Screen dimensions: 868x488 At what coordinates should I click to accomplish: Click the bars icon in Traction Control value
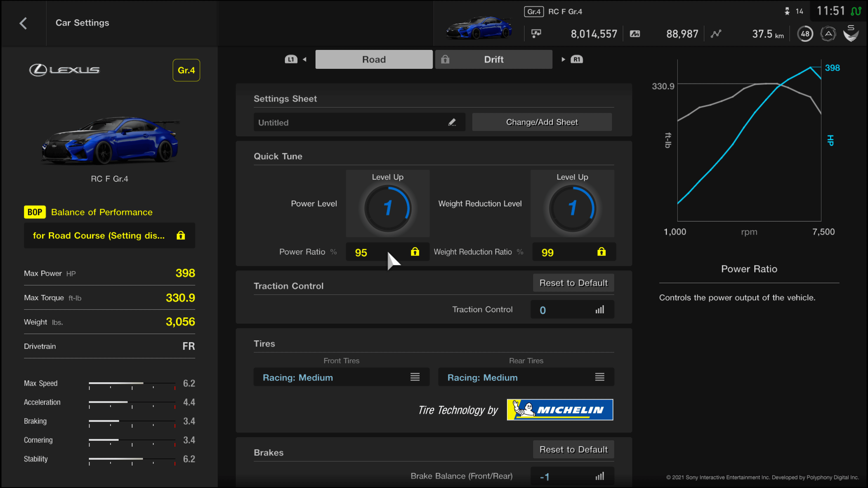[599, 310]
